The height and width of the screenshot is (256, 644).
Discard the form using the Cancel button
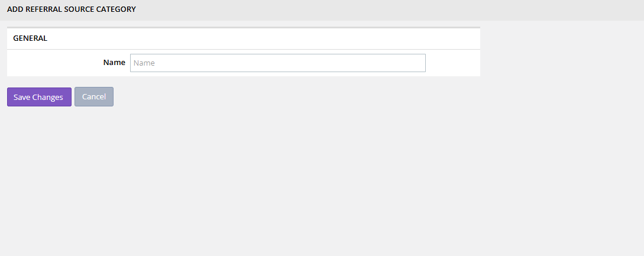click(x=93, y=96)
